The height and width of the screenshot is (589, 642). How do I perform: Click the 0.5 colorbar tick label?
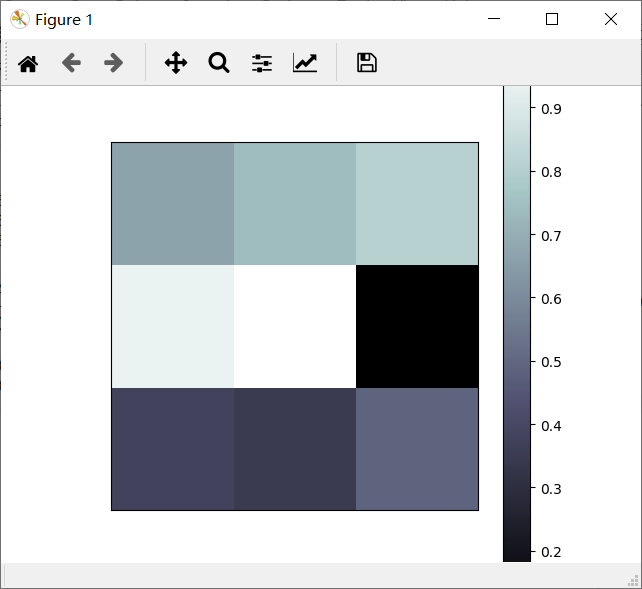pos(551,362)
